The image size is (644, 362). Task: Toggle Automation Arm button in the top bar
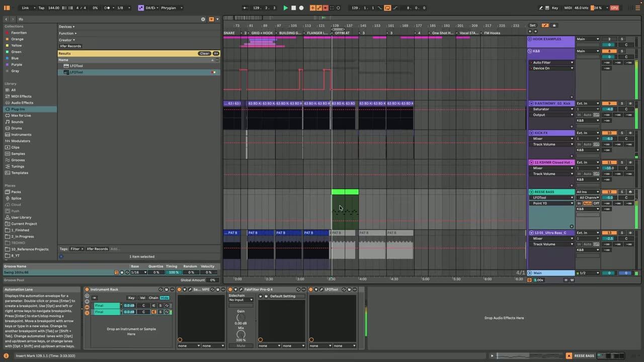tap(319, 8)
